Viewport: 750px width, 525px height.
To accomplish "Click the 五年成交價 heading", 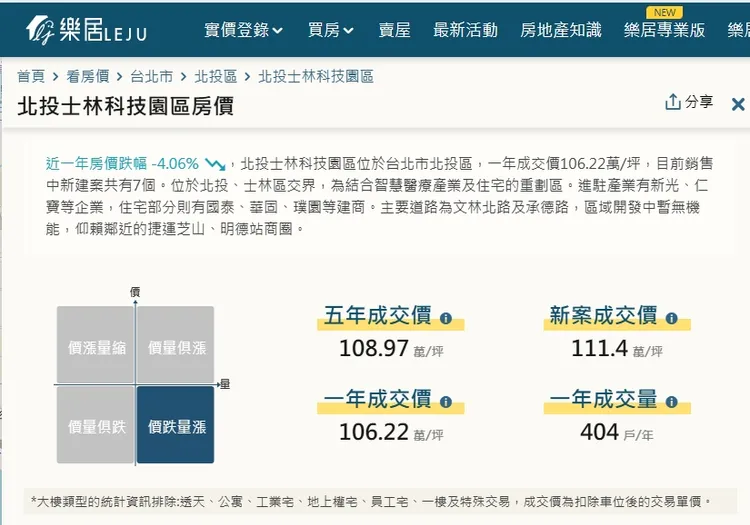I will [x=378, y=316].
